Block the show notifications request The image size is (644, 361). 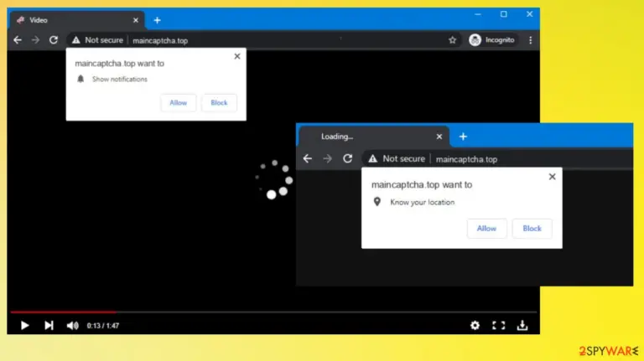219,102
